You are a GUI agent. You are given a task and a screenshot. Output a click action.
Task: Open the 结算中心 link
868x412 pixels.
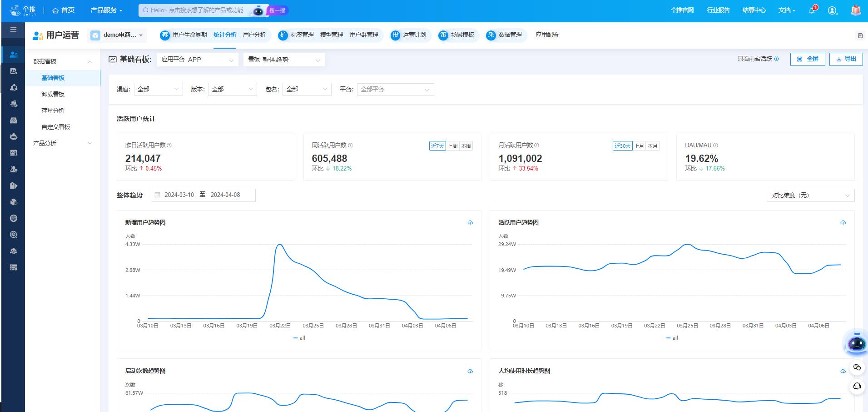754,10
